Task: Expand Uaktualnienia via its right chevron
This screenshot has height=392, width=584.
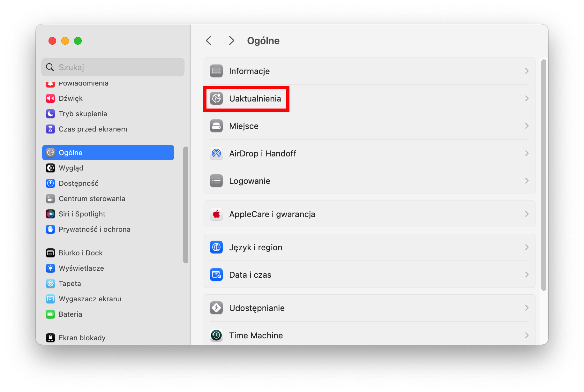Action: click(x=527, y=98)
